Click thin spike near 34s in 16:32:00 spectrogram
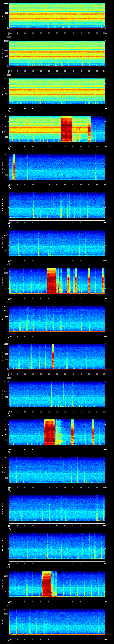This screenshot has height=644, width=114. (x=63, y=394)
